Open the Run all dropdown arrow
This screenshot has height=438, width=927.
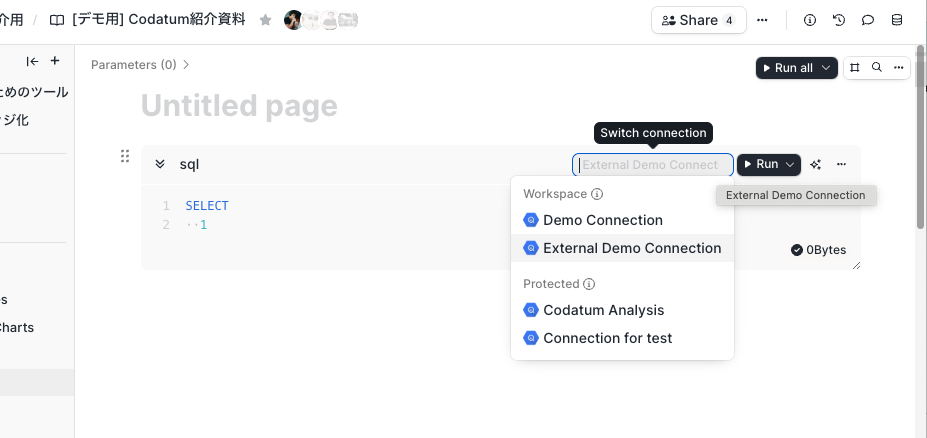coord(826,68)
